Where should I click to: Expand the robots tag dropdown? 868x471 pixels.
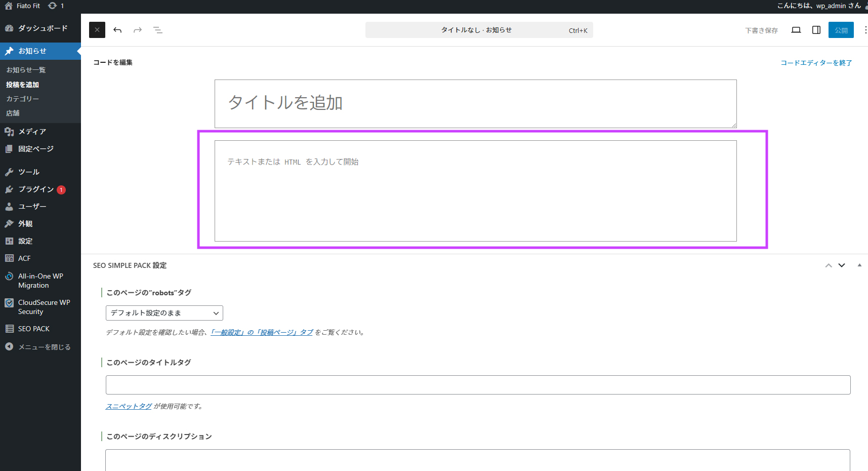[x=164, y=313]
